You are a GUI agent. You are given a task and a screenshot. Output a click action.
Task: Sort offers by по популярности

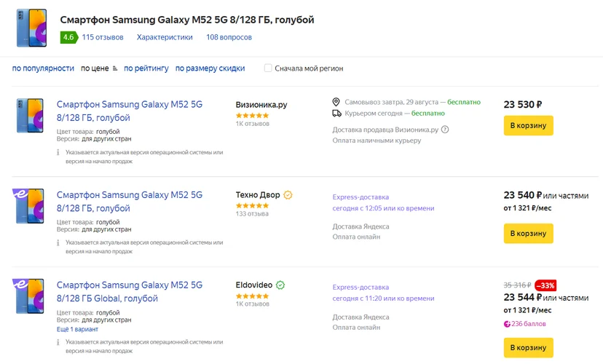pos(43,68)
